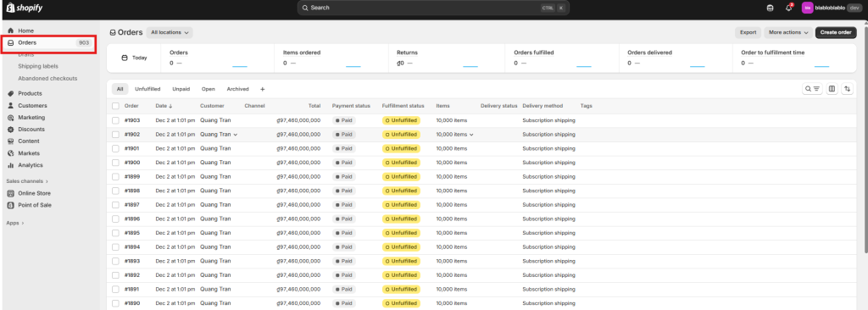Click the Marketing target icon
This screenshot has height=310, width=868.
point(10,118)
